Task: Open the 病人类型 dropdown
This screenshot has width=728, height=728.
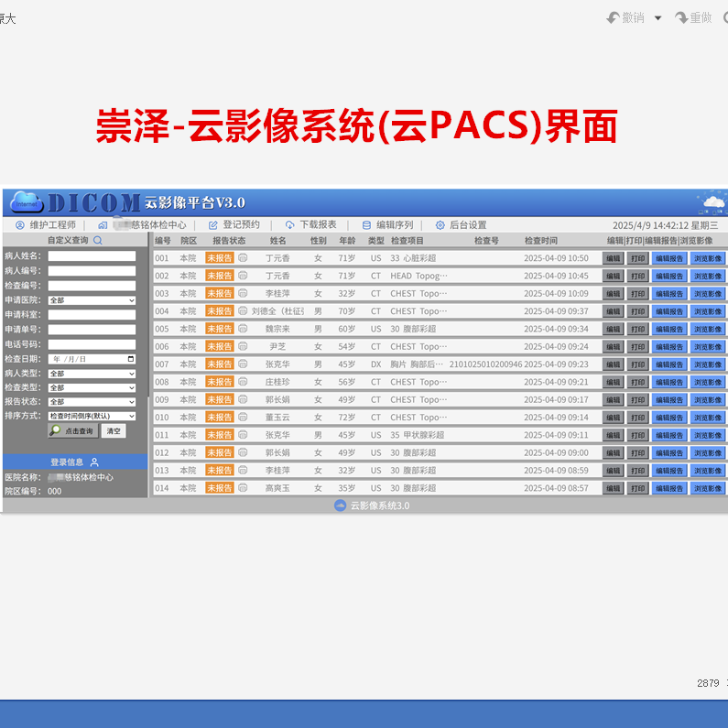Action: point(92,374)
